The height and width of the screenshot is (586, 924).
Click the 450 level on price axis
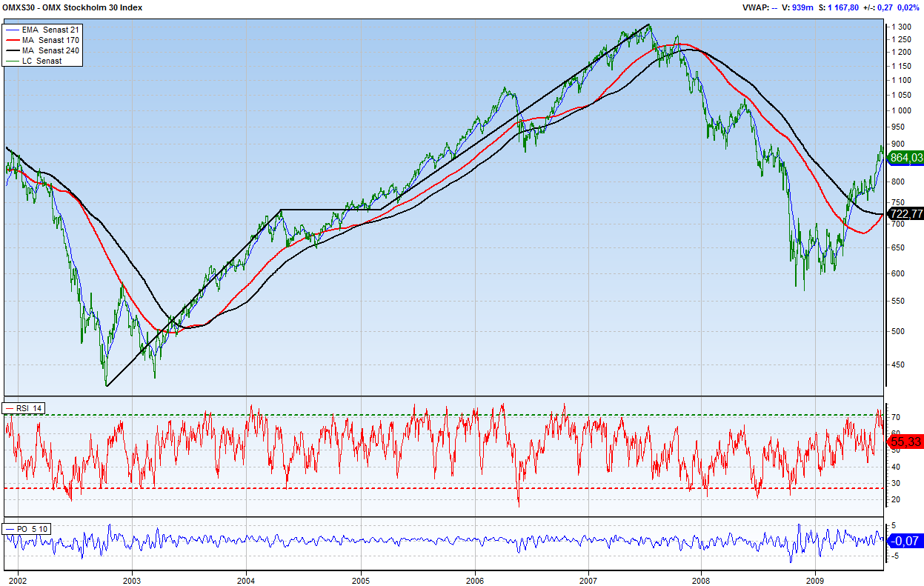pyautogui.click(x=899, y=364)
